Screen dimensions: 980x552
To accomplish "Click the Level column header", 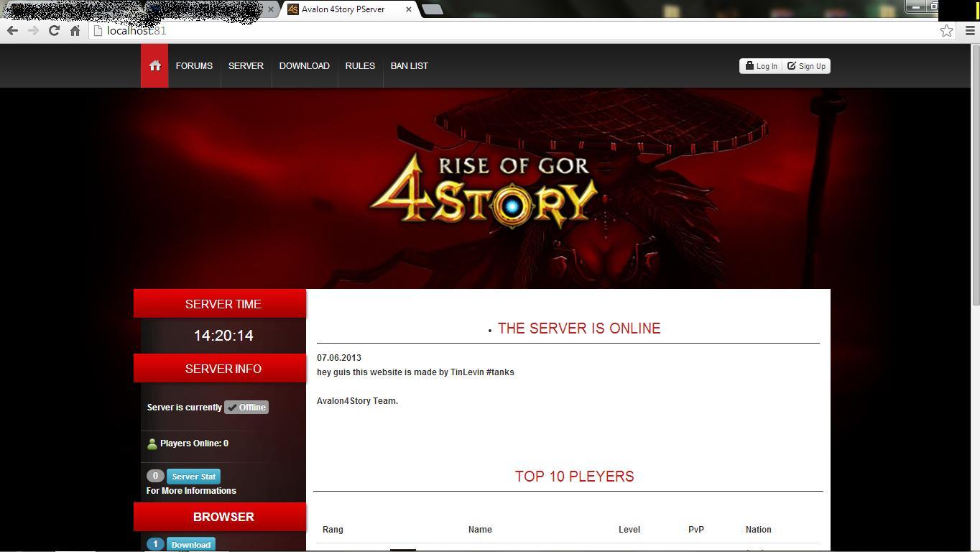I will (x=629, y=530).
